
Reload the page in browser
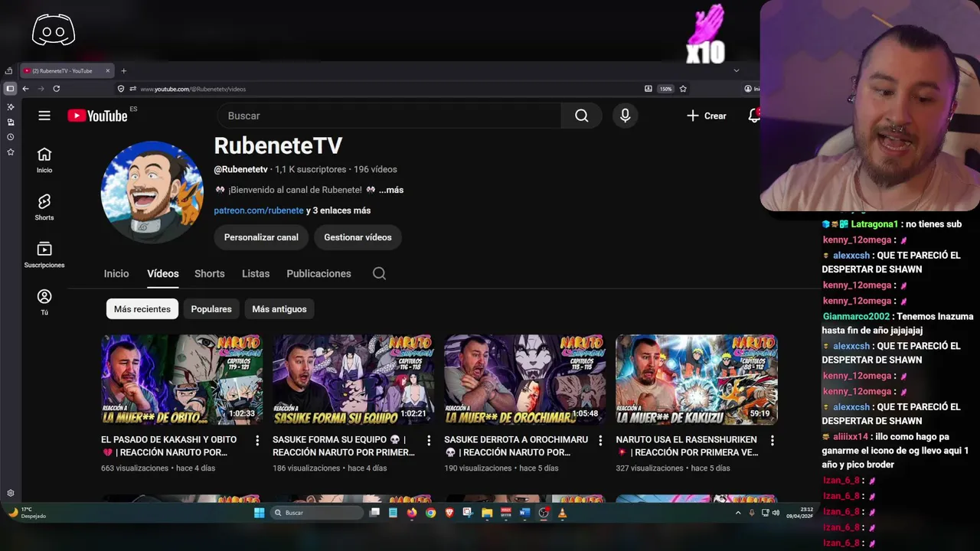click(x=56, y=89)
